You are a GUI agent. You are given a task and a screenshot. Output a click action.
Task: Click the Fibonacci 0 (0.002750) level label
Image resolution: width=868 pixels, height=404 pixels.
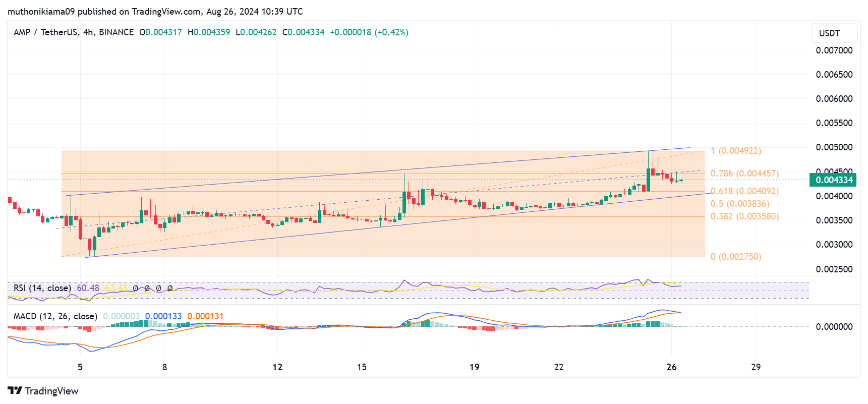(x=735, y=257)
